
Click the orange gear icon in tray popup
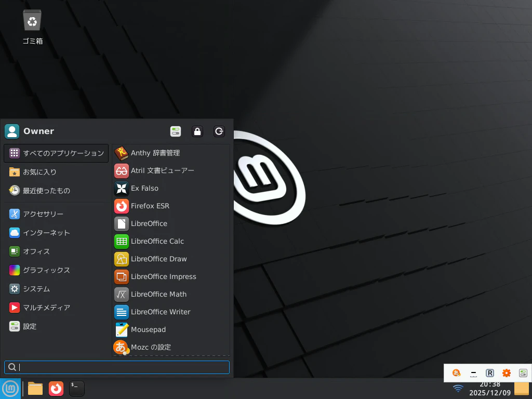point(506,373)
